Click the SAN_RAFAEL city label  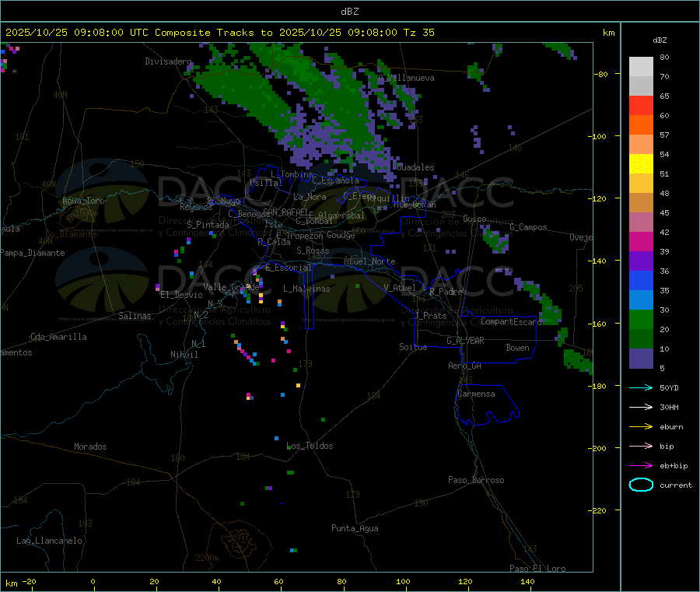(285, 212)
